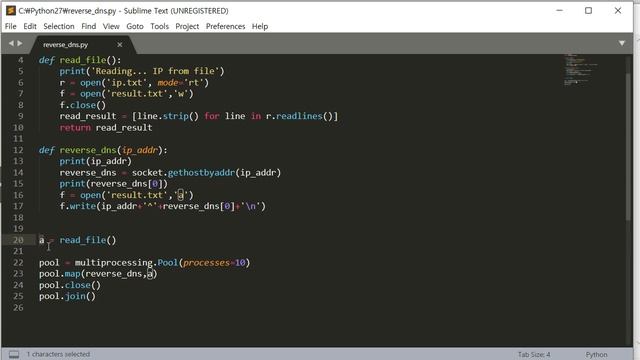Click 'gethostbyaddr' in line 14
The image size is (640, 360).
click(201, 172)
